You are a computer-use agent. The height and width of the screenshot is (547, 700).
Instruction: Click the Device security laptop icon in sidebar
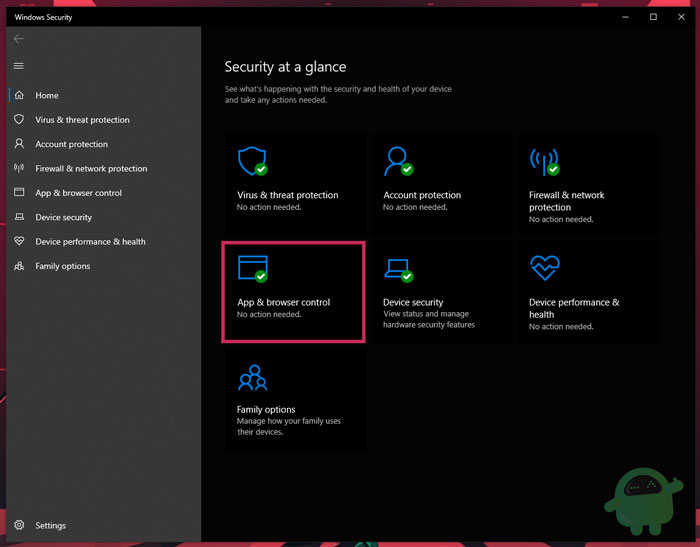tap(19, 217)
